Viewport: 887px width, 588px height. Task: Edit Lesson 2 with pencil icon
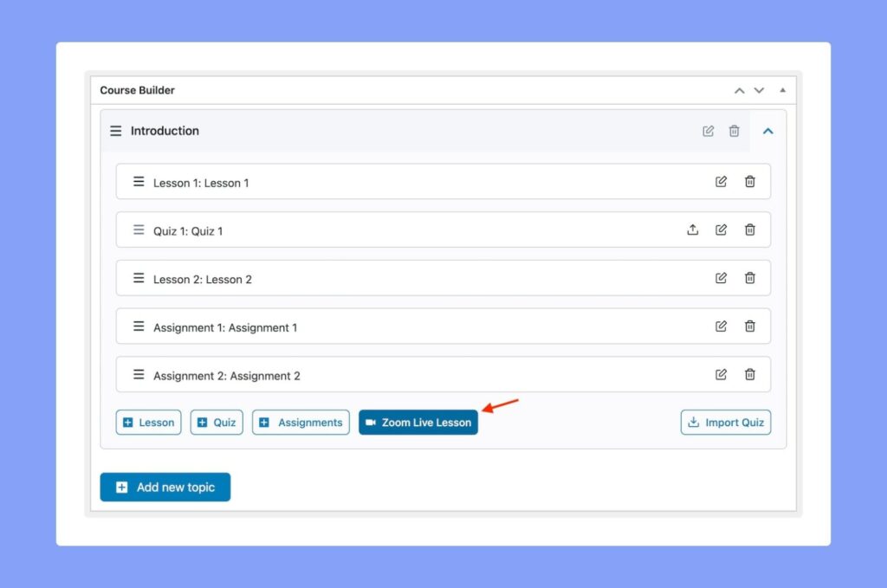click(721, 279)
